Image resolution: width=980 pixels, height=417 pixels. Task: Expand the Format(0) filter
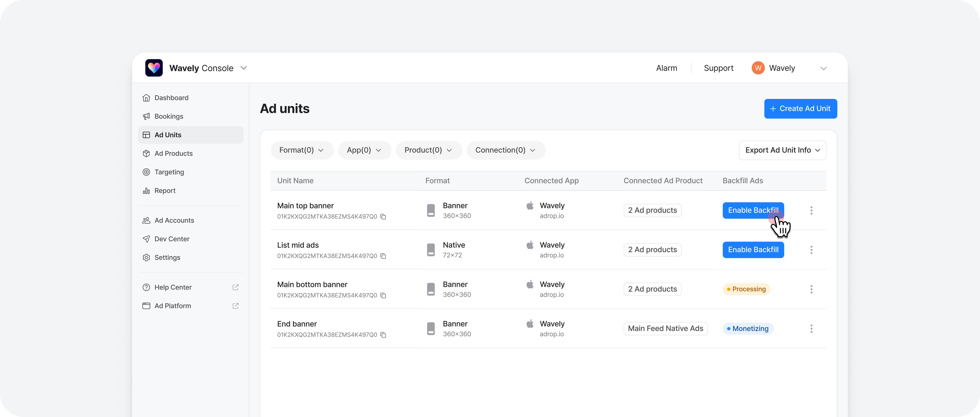coord(301,150)
